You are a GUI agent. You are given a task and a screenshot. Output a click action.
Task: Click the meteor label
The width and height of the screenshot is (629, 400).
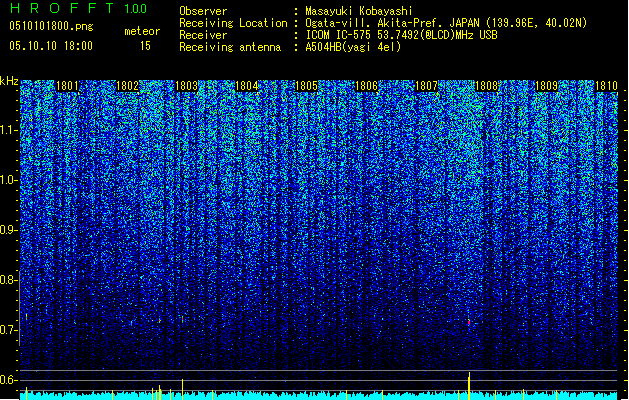coord(142,31)
